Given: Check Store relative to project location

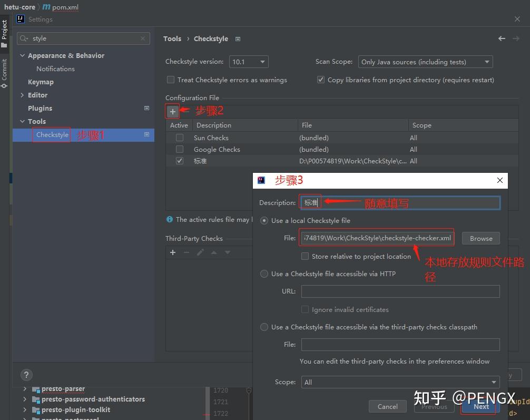Looking at the screenshot, I should [x=305, y=256].
